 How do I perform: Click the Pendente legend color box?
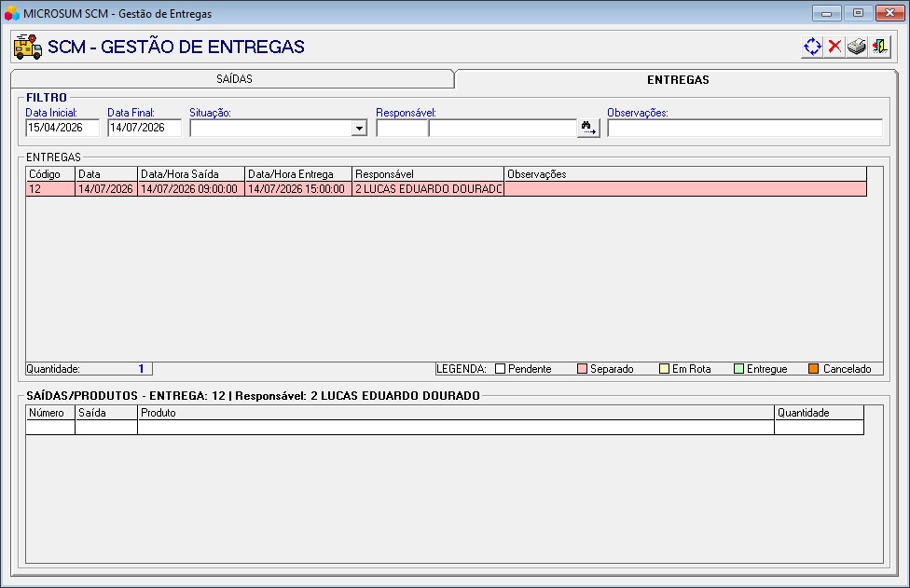(x=501, y=369)
